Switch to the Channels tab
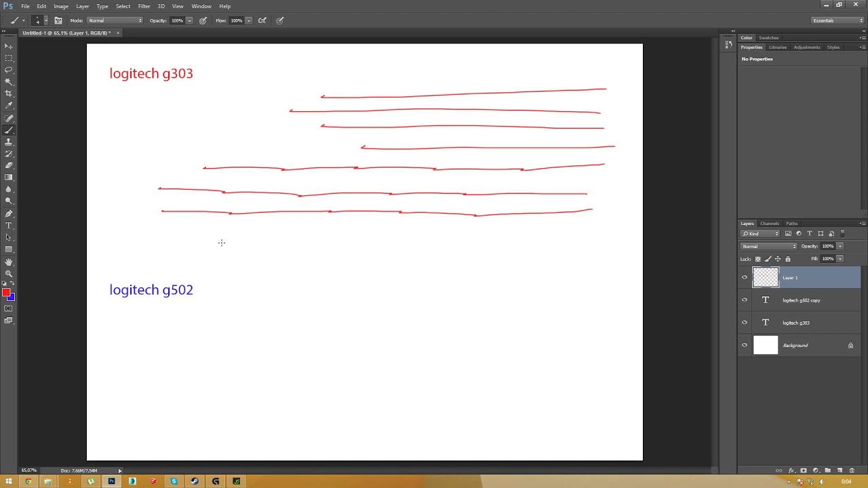The height and width of the screenshot is (488, 868). point(770,223)
